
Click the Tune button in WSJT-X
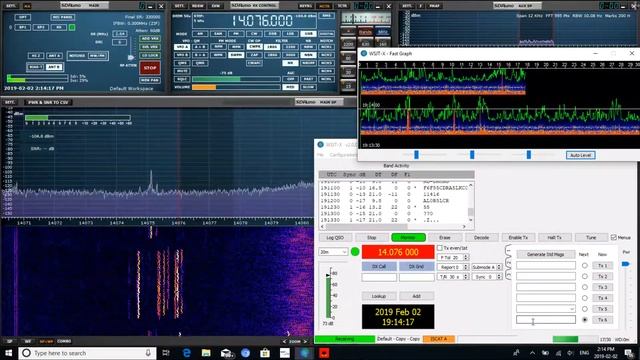click(x=591, y=238)
